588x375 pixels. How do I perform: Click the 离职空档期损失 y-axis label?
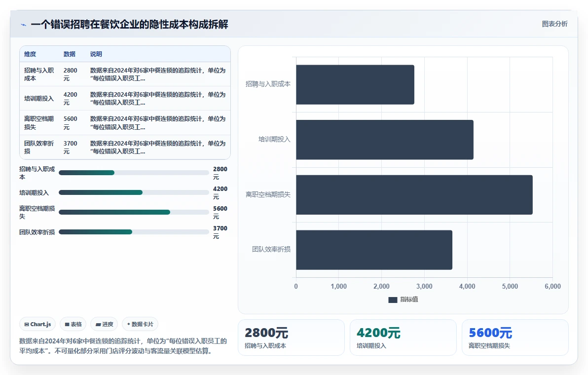[268, 194]
